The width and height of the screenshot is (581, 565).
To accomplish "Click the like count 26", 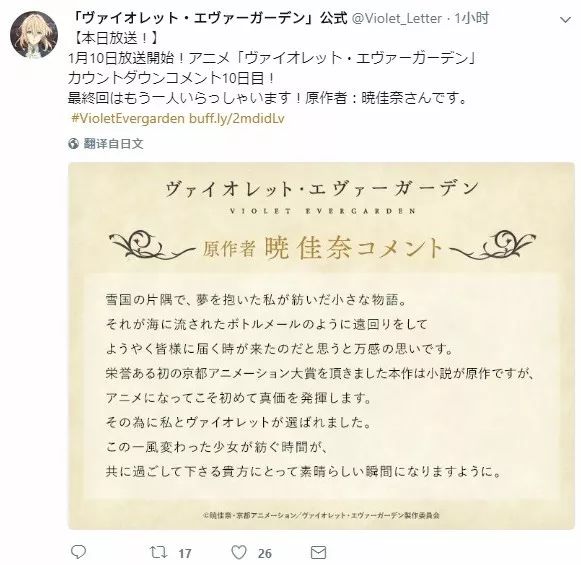I will [x=265, y=554].
